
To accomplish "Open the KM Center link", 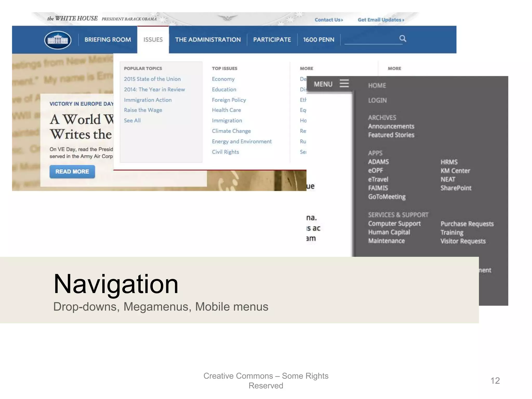I will point(455,171).
